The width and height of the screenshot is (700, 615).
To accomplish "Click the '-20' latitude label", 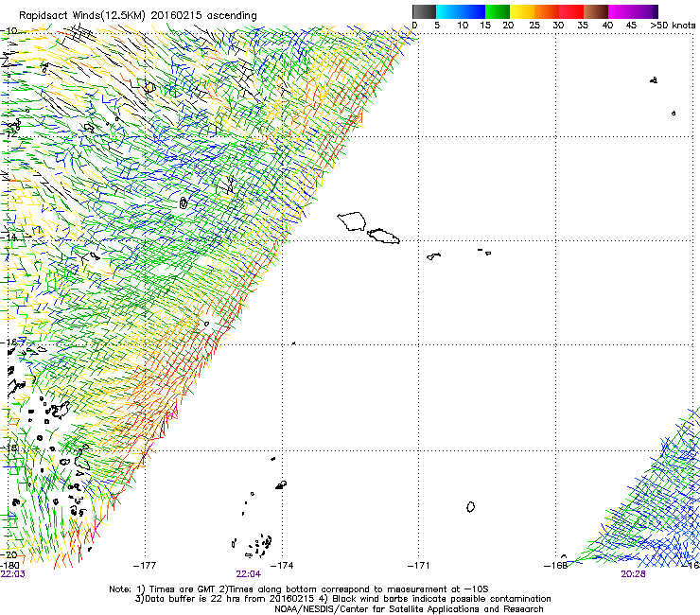I will pyautogui.click(x=9, y=554).
